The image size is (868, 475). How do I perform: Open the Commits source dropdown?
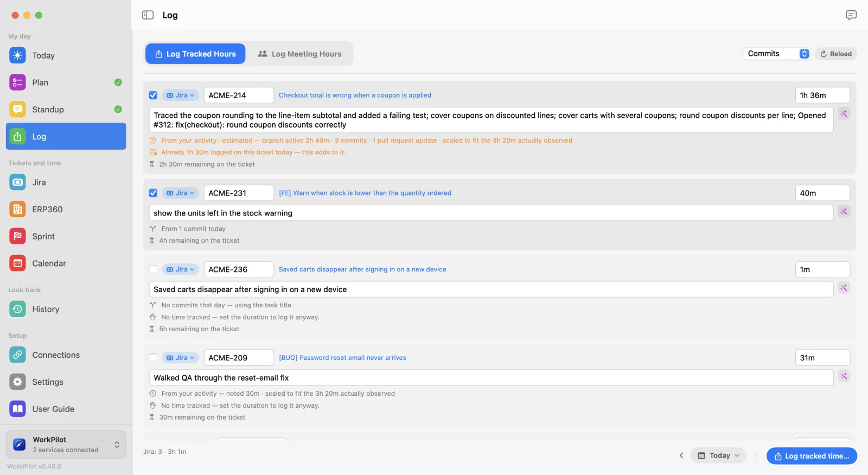click(x=776, y=54)
